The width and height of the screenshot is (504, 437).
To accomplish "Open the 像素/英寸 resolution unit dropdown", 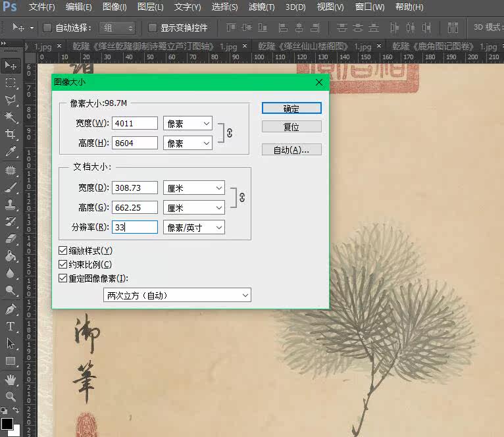I will click(x=194, y=228).
